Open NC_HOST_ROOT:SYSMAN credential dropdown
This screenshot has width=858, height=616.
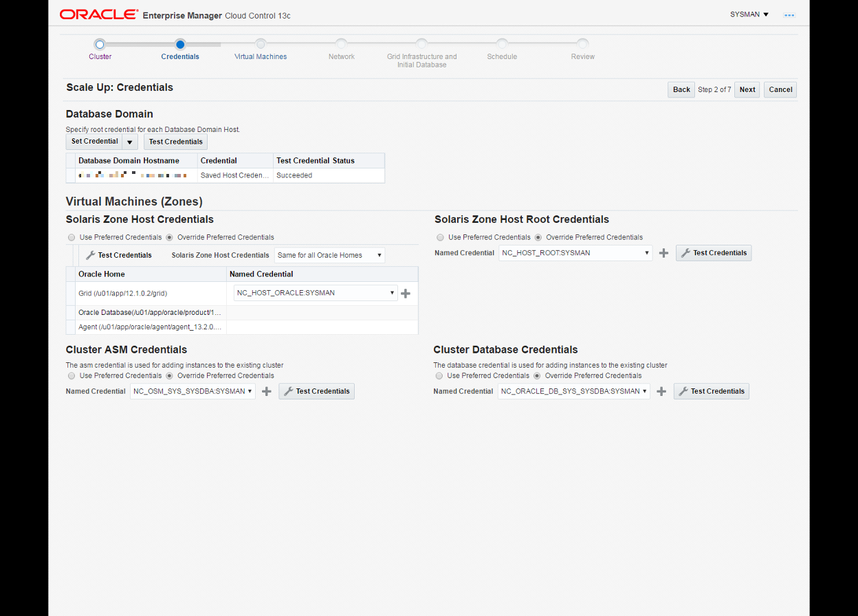(x=575, y=253)
